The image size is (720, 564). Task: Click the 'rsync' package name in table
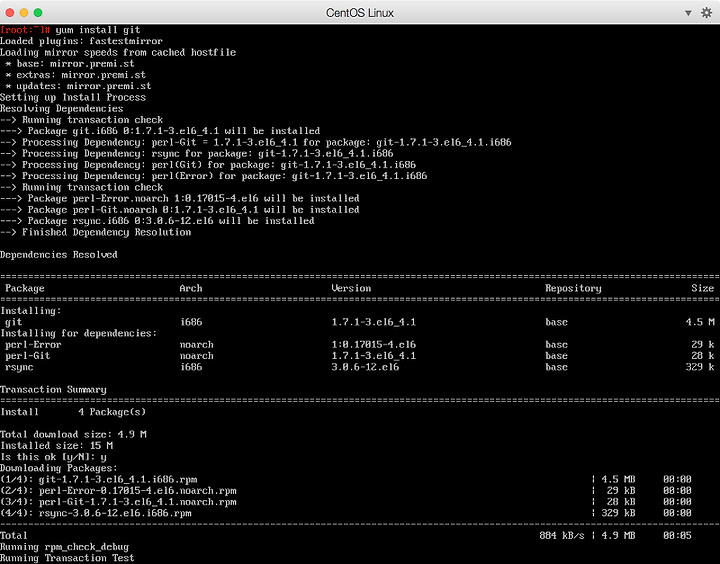tap(19, 367)
